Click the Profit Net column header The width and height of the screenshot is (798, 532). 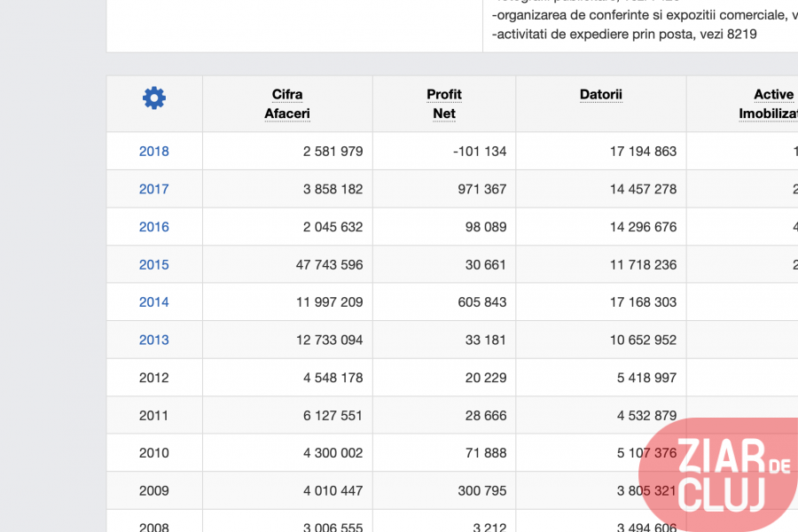(444, 104)
